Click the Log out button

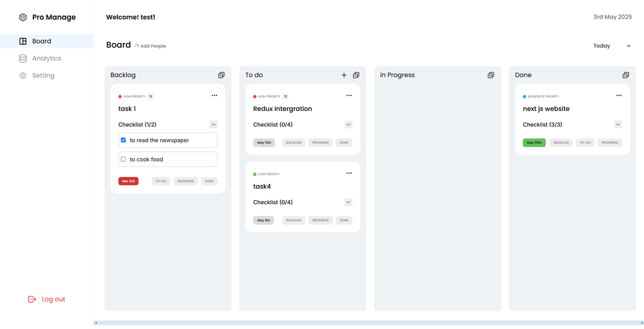point(47,299)
